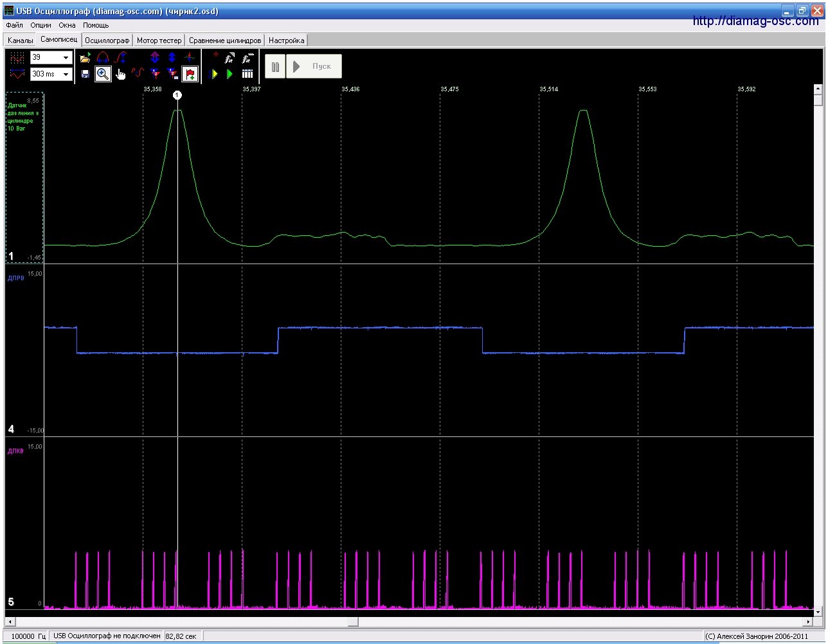828x644 pixels.
Task: Select the vertical amplitude measurement tool
Action: pyautogui.click(x=120, y=58)
